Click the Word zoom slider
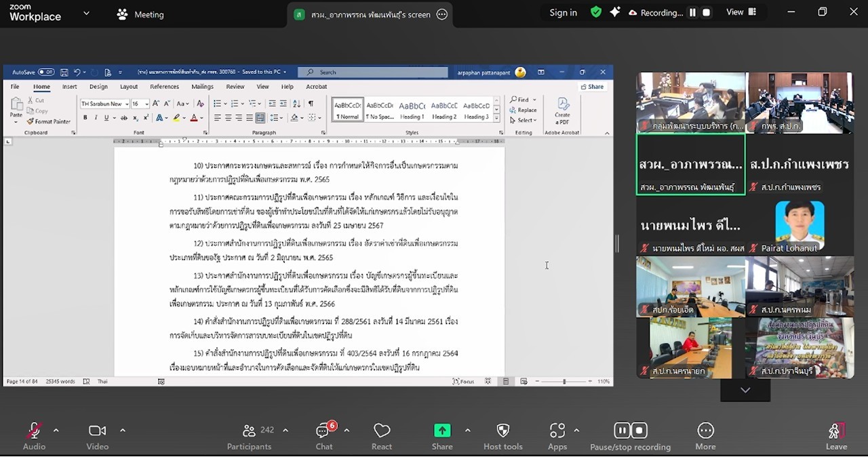The height and width of the screenshot is (457, 868). [564, 382]
